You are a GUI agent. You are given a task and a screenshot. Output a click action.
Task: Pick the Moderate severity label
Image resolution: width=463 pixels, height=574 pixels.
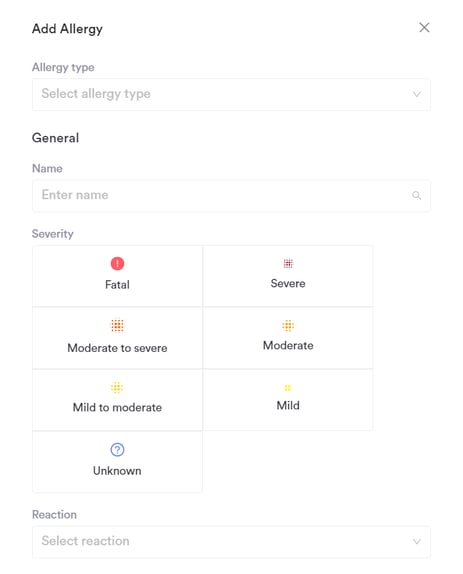288,346
